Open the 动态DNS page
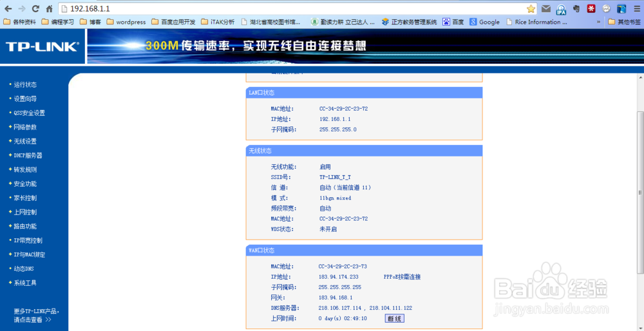 coord(23,269)
